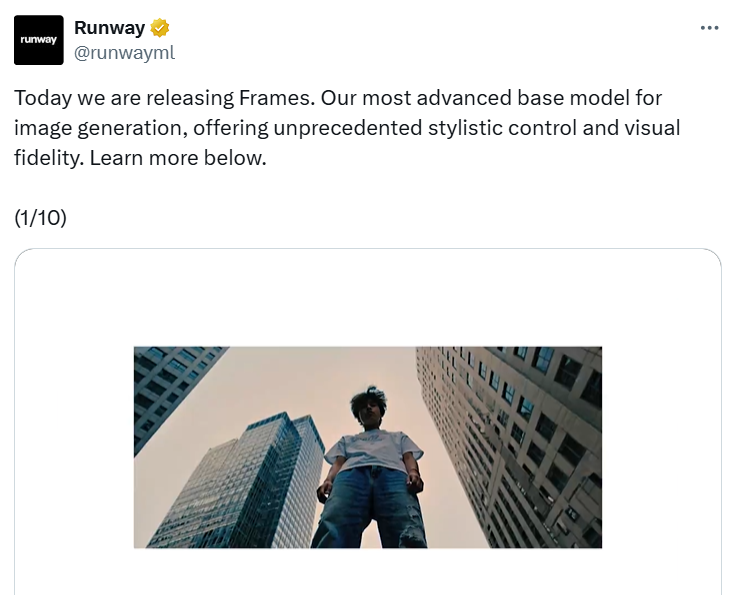Click the gold verified badge
The width and height of the screenshot is (738, 595).
pyautogui.click(x=160, y=28)
